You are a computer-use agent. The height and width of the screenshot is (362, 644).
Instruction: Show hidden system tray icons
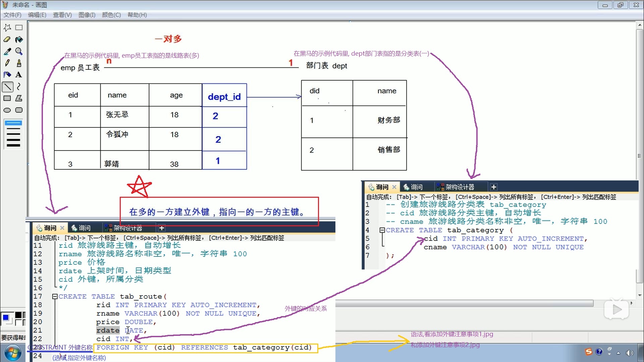click(x=618, y=353)
